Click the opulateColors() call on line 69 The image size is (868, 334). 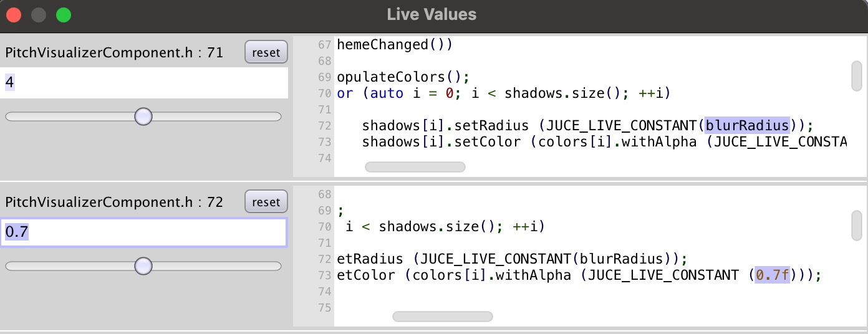[x=402, y=77]
